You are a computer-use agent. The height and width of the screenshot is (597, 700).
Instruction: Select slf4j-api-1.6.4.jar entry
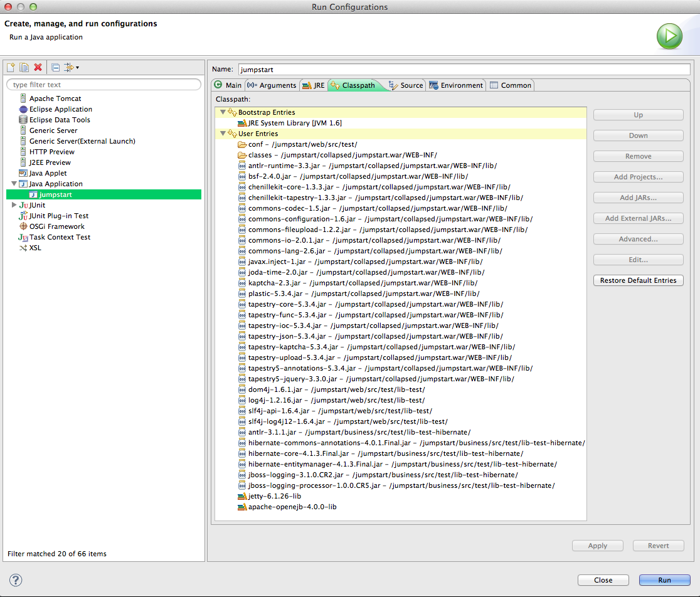coord(340,411)
